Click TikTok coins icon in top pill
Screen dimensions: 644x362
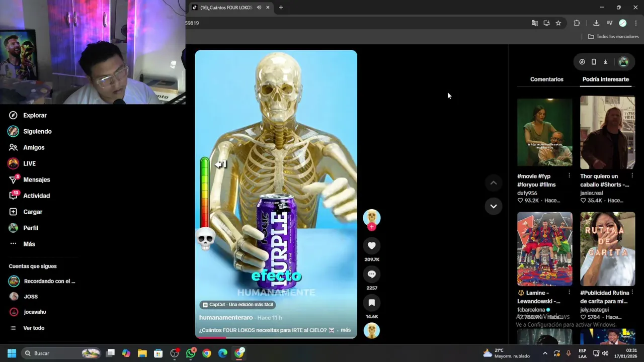[582, 62]
